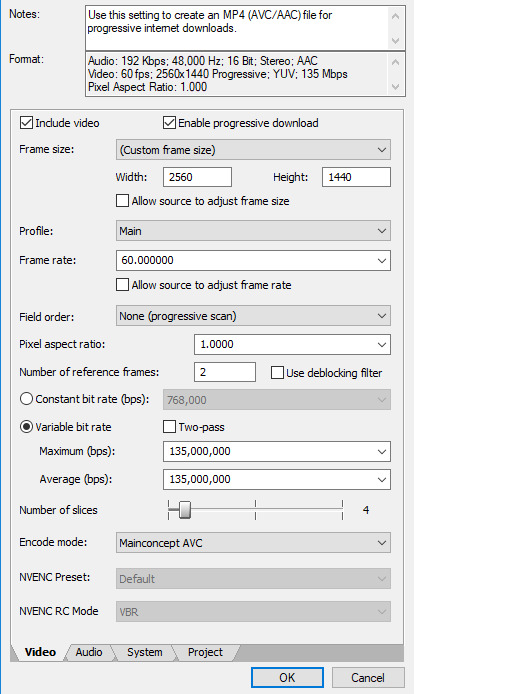Image resolution: width=520 pixels, height=694 pixels.
Task: Click down arrow of Format scrollbar
Action: point(395,87)
